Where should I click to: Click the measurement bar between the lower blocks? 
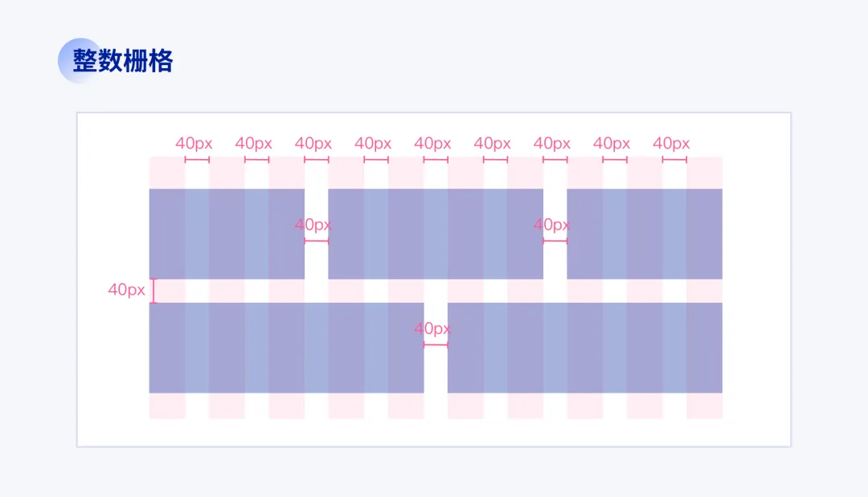pyautogui.click(x=436, y=345)
